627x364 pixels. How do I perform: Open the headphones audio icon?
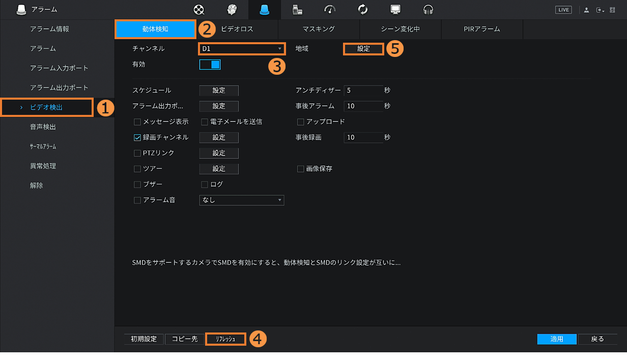[428, 10]
